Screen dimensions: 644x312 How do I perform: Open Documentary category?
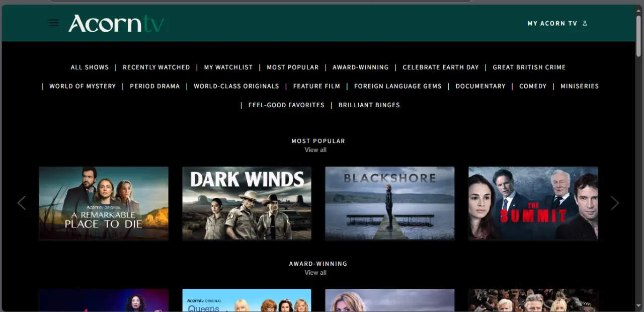click(480, 86)
